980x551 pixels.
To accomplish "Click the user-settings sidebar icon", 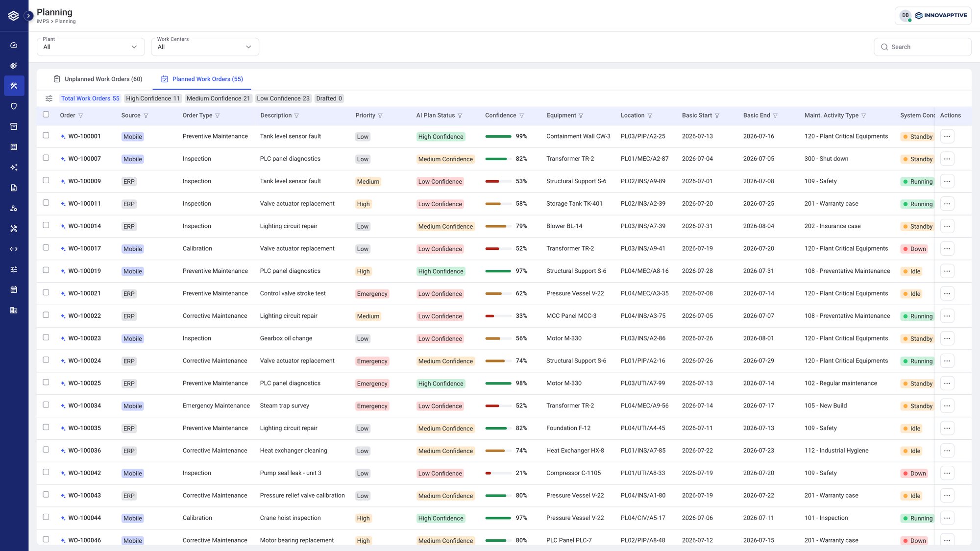I will pos(14,208).
